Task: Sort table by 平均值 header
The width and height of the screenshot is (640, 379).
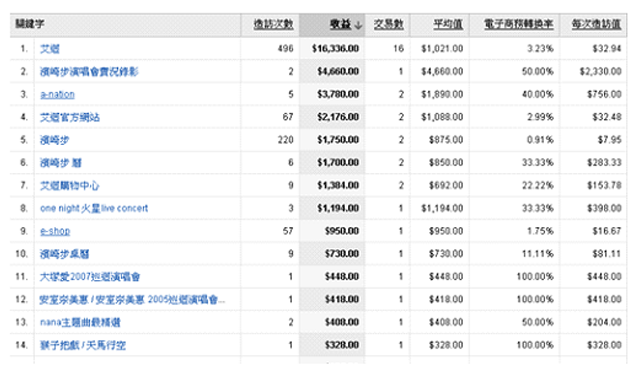Action: pos(448,24)
